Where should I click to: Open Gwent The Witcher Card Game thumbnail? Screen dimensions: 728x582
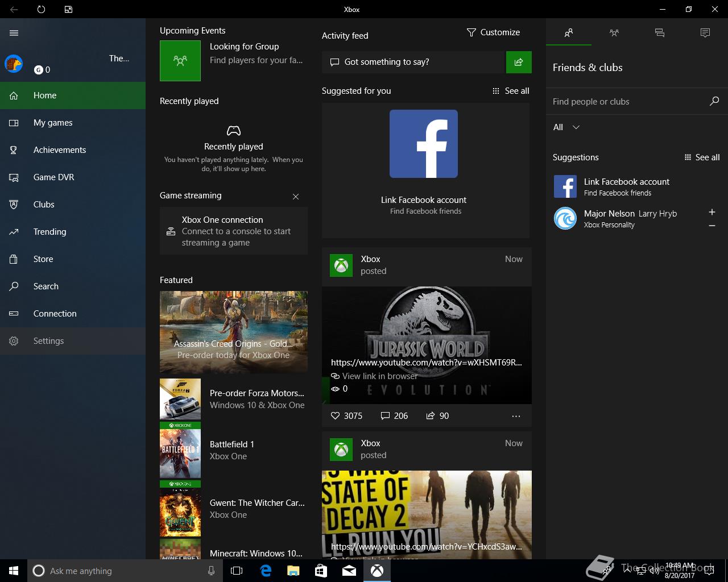point(180,509)
